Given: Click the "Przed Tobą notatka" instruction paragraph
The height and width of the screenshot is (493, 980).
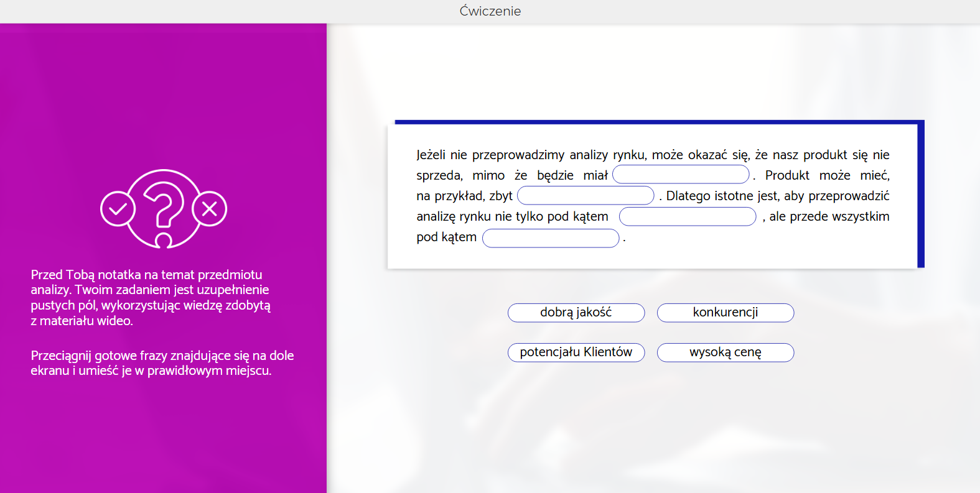Looking at the screenshot, I should point(151,297).
